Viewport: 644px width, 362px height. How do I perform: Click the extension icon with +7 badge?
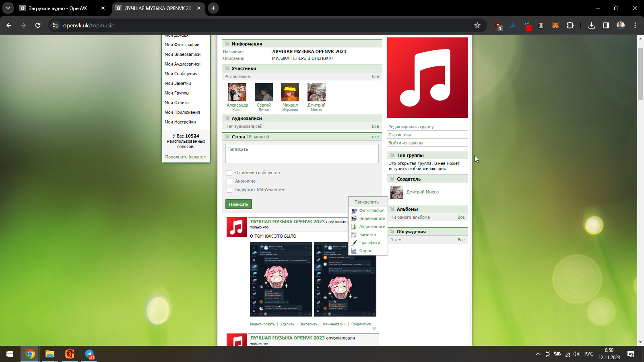pos(528,26)
